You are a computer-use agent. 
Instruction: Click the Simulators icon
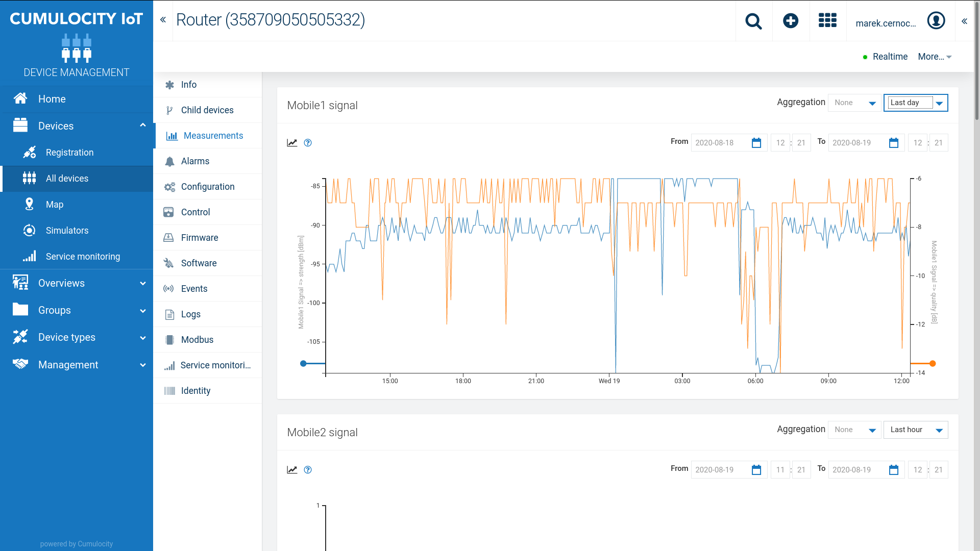click(30, 230)
